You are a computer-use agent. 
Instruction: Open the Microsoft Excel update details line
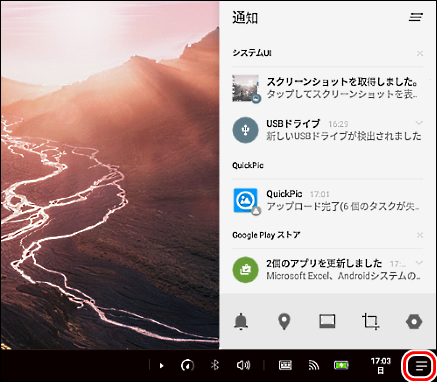pyautogui.click(x=343, y=276)
